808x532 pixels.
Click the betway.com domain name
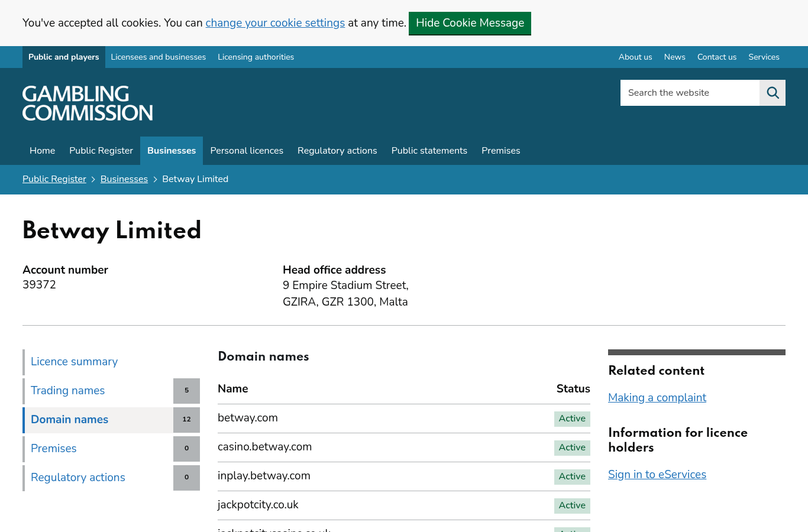click(x=248, y=418)
